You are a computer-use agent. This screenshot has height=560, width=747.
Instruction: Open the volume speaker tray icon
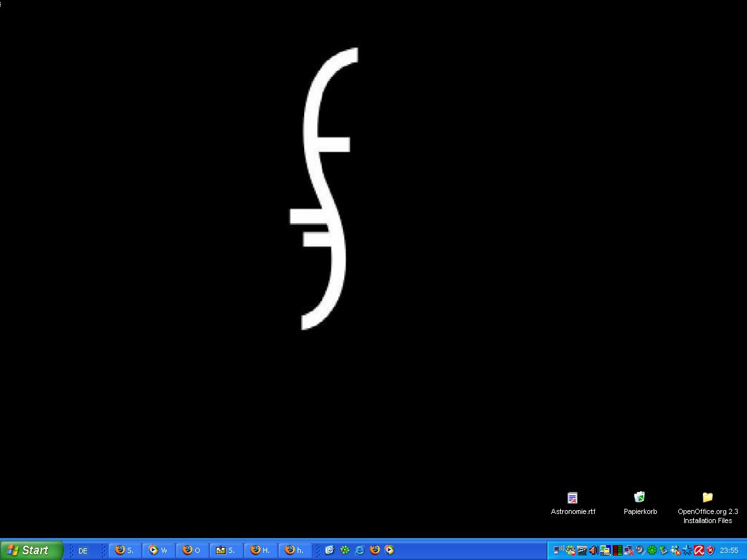593,550
